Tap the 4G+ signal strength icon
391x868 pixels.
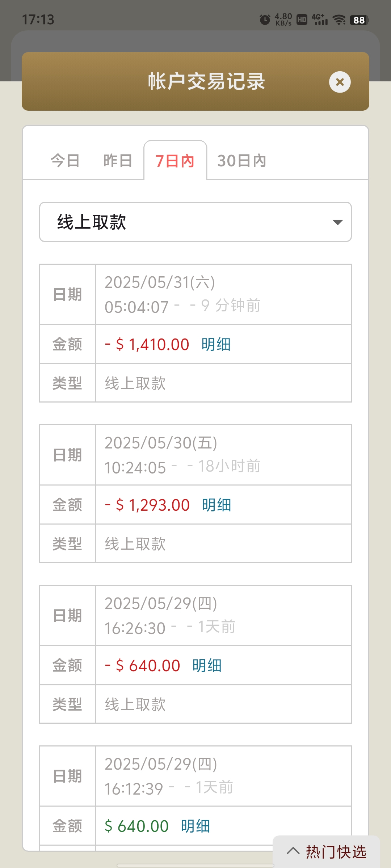coord(320,20)
